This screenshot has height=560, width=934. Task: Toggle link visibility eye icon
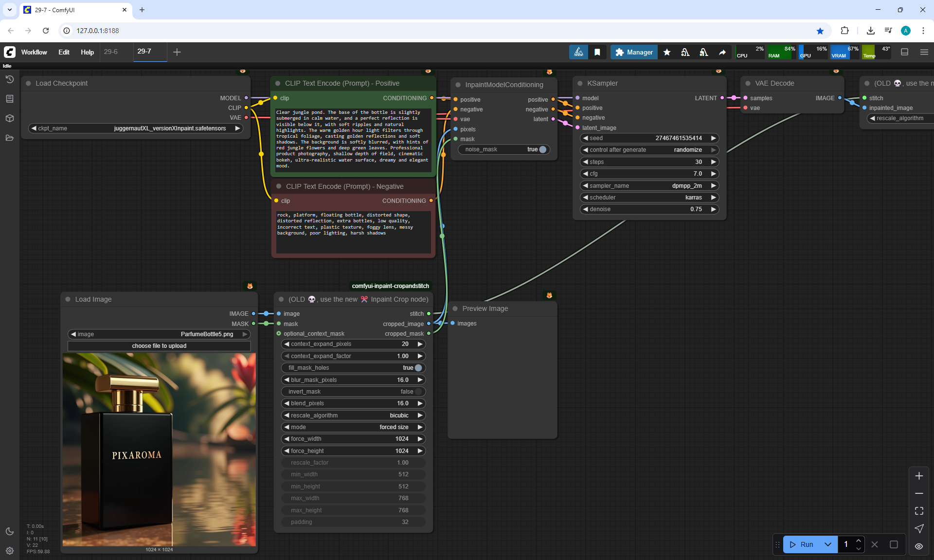pos(919,546)
